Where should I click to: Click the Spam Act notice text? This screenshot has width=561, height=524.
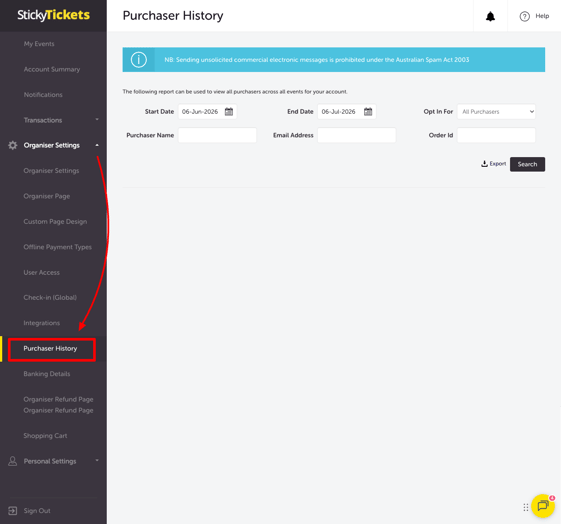[x=317, y=60]
